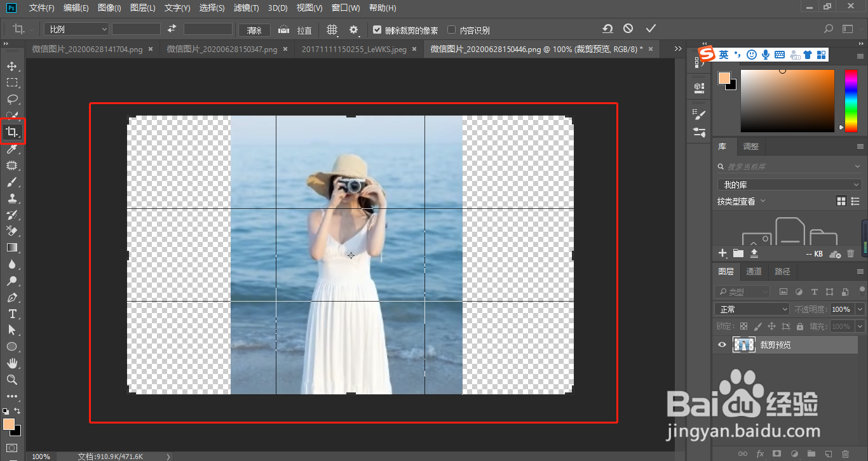The image size is (868, 461).
Task: Select the Clone Stamp tool
Action: (12, 199)
